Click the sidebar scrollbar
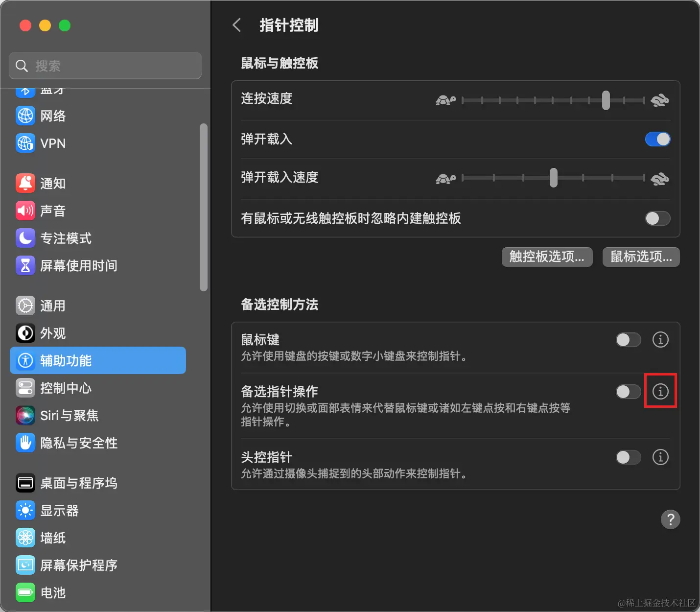 point(204,207)
